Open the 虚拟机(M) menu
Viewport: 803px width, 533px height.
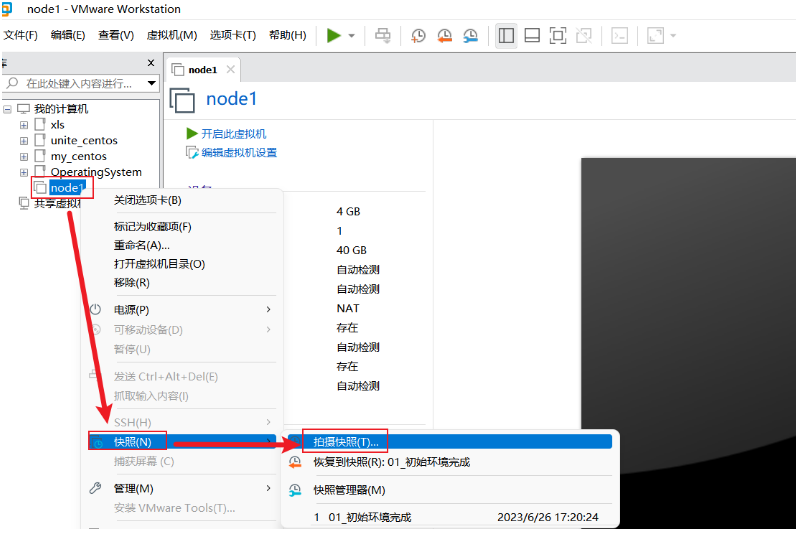[x=172, y=35]
